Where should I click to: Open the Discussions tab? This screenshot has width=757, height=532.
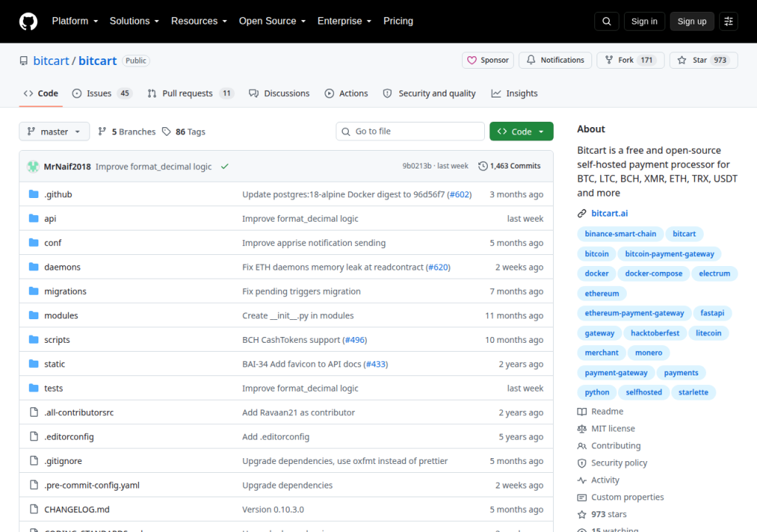[x=279, y=93]
